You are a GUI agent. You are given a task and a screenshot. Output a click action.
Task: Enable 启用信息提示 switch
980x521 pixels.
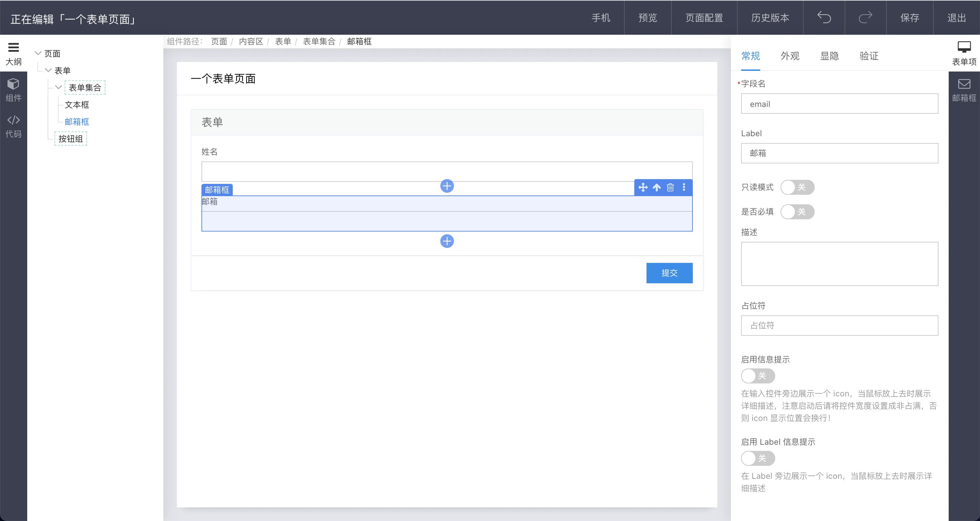coord(758,376)
